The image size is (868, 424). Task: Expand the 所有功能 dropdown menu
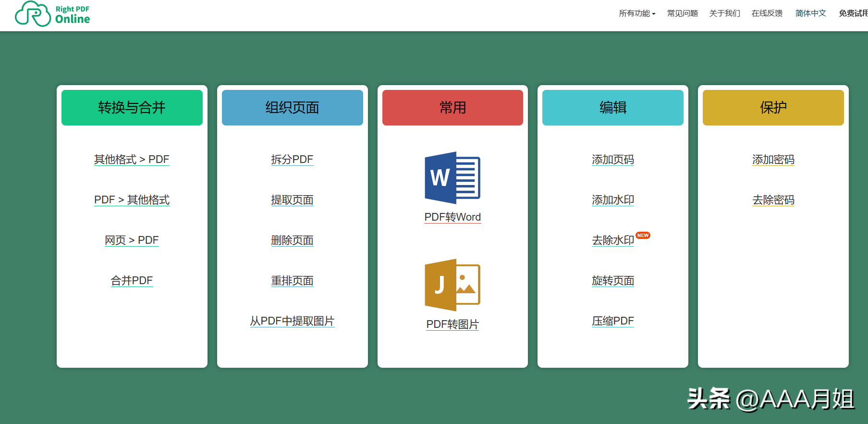pyautogui.click(x=637, y=13)
